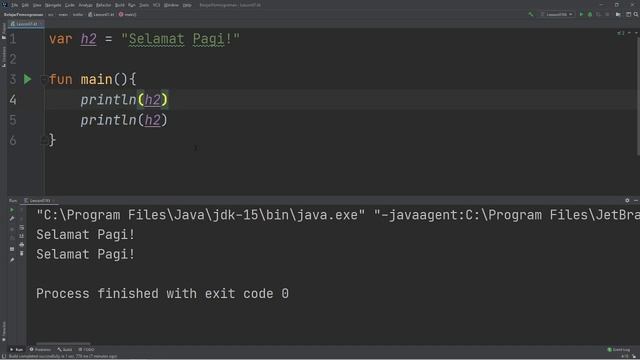Toggle soft-wrap icon in the Run console

tap(22, 227)
